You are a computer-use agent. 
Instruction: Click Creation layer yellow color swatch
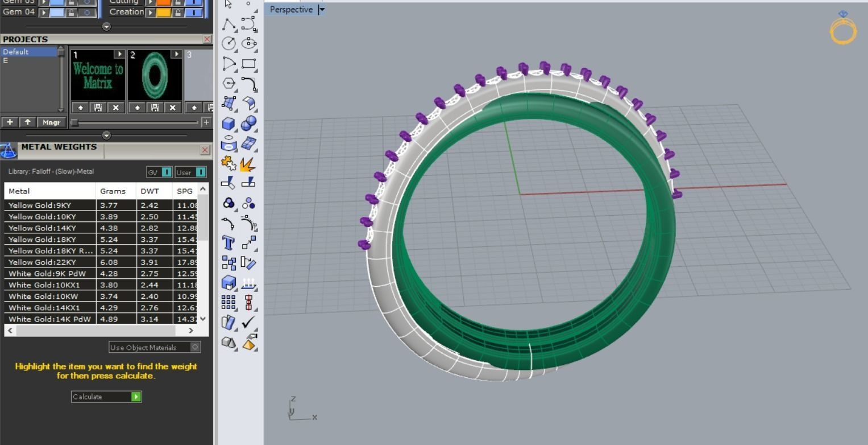(164, 12)
